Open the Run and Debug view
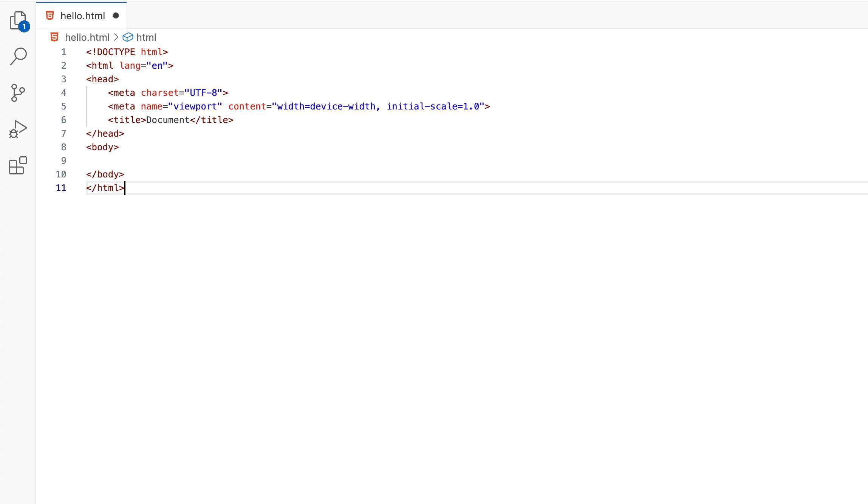 coord(17,128)
